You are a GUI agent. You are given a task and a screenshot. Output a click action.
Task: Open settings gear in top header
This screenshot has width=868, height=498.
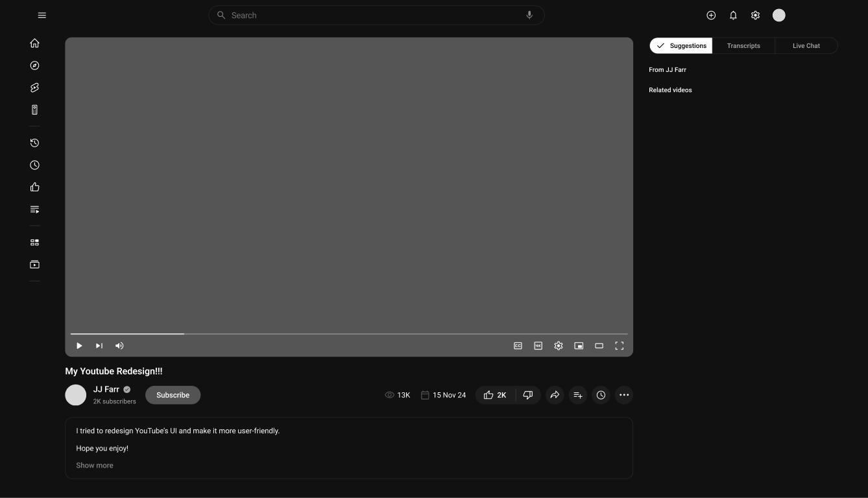[x=755, y=16]
